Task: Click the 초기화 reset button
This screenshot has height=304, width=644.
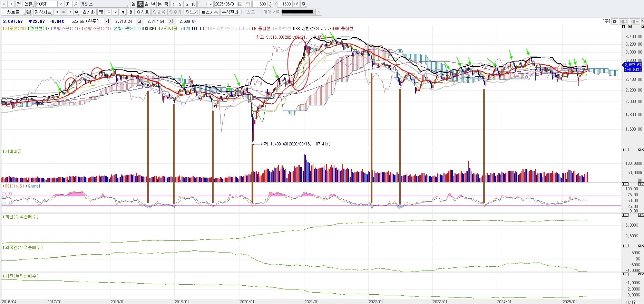Action: point(88,12)
